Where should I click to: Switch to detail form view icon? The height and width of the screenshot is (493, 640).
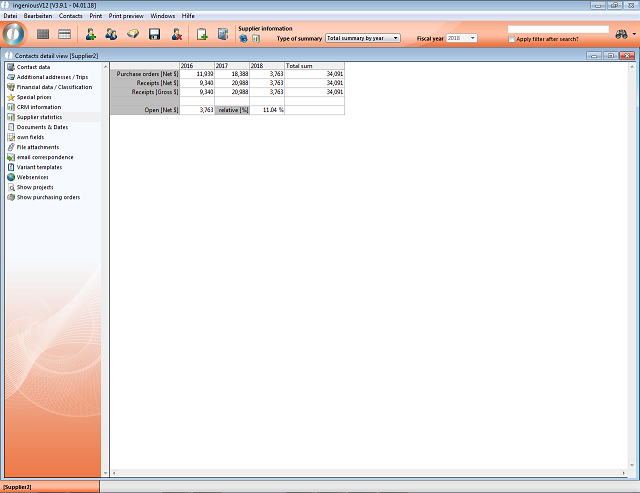point(64,34)
